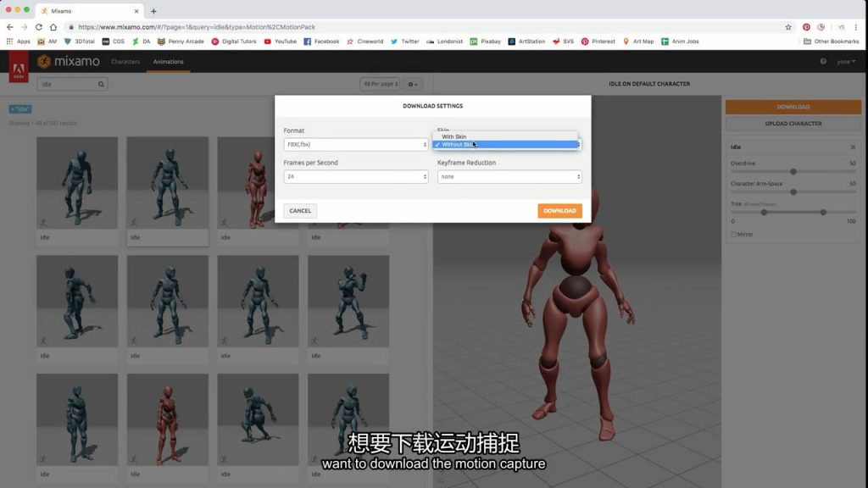Switch to the Characters tab

[x=125, y=62]
